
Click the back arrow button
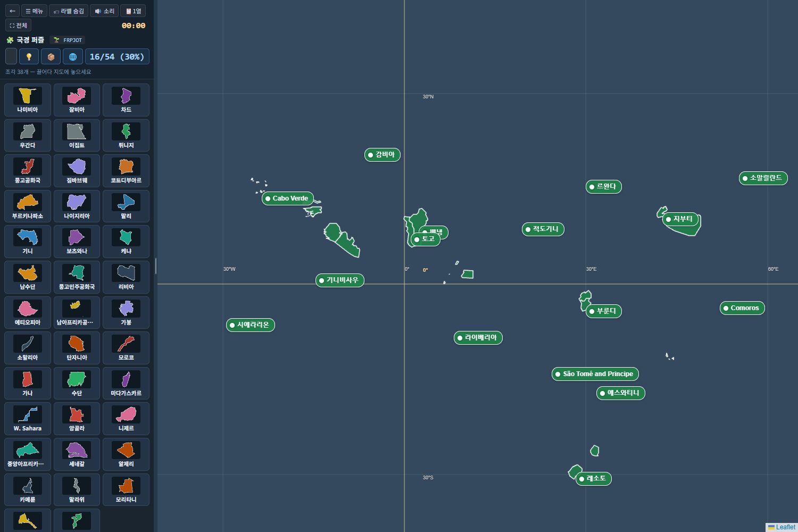point(12,11)
